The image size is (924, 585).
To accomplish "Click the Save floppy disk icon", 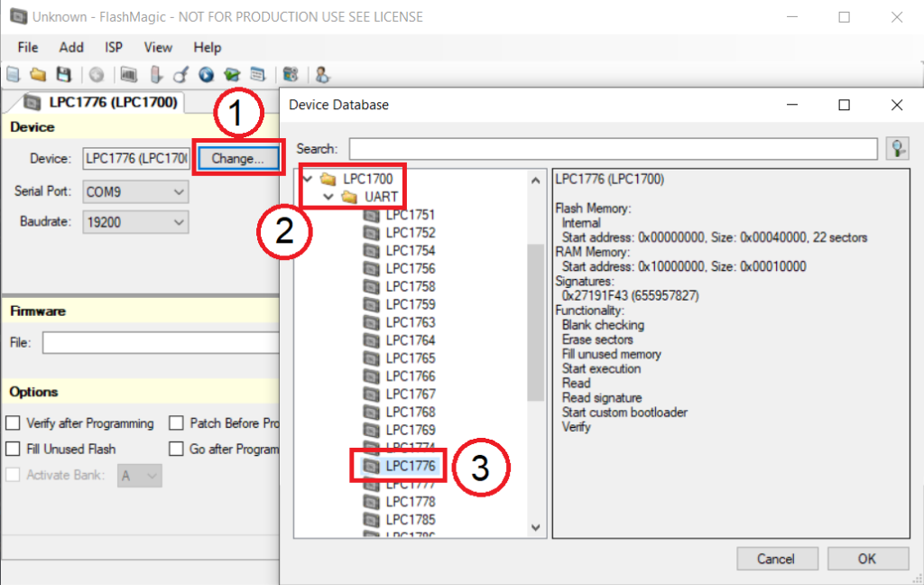I will pyautogui.click(x=63, y=75).
